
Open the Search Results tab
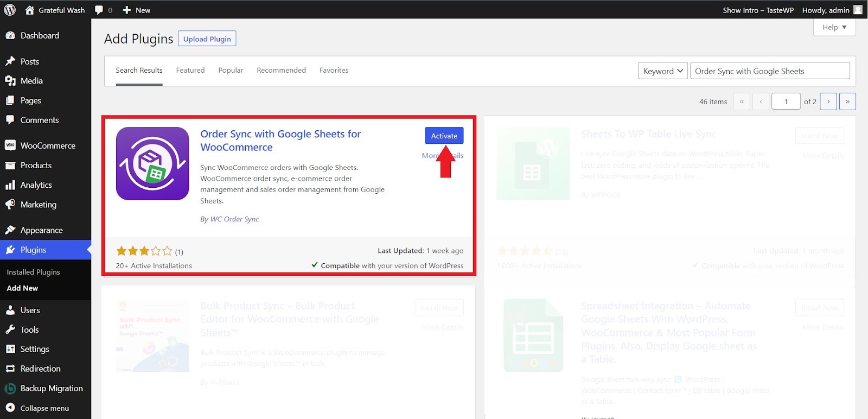tap(139, 71)
